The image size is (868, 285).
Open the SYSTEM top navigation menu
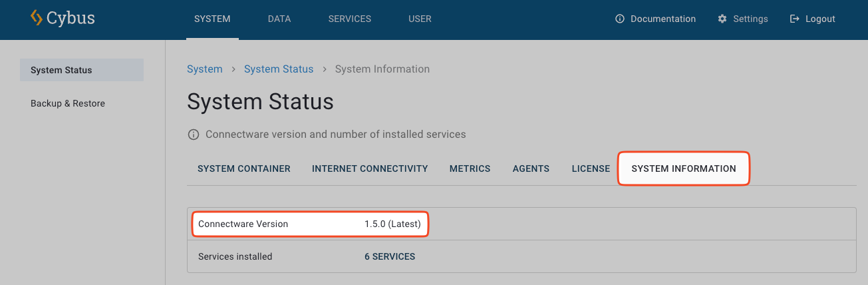click(x=212, y=19)
